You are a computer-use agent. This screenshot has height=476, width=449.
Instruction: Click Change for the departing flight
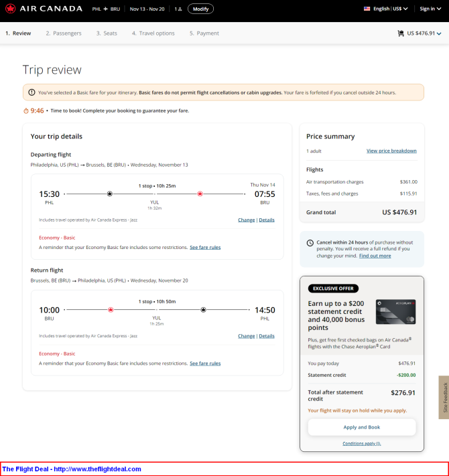click(247, 220)
